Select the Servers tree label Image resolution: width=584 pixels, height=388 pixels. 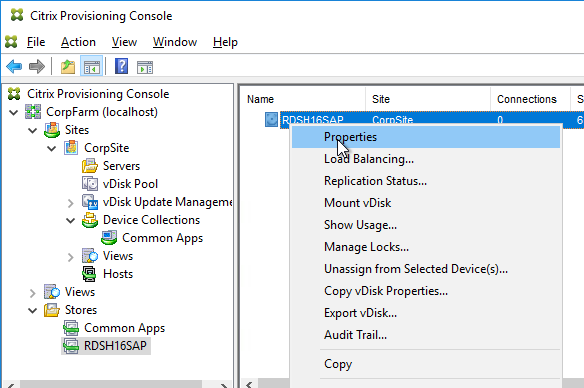point(121,166)
